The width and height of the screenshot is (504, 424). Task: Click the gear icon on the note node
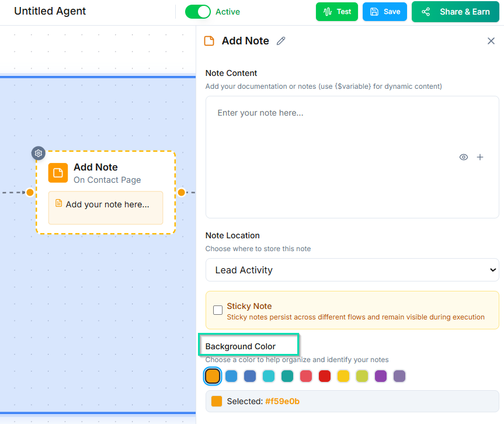click(x=38, y=153)
